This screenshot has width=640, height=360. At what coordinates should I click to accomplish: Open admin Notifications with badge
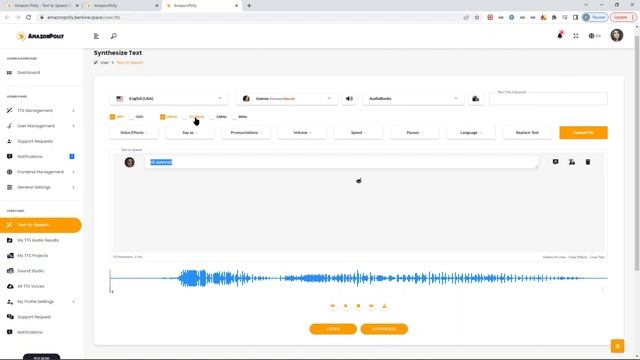pyautogui.click(x=41, y=156)
